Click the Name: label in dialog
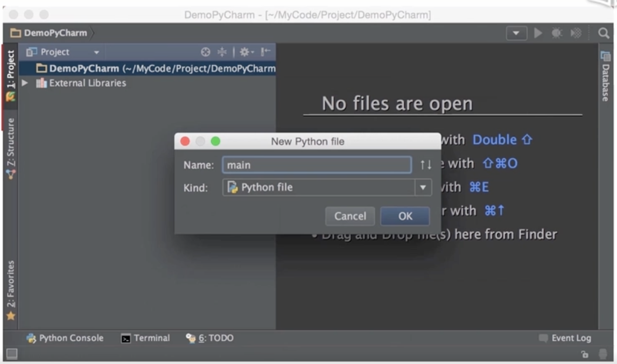Viewport: 617px width, 364px height. (199, 165)
